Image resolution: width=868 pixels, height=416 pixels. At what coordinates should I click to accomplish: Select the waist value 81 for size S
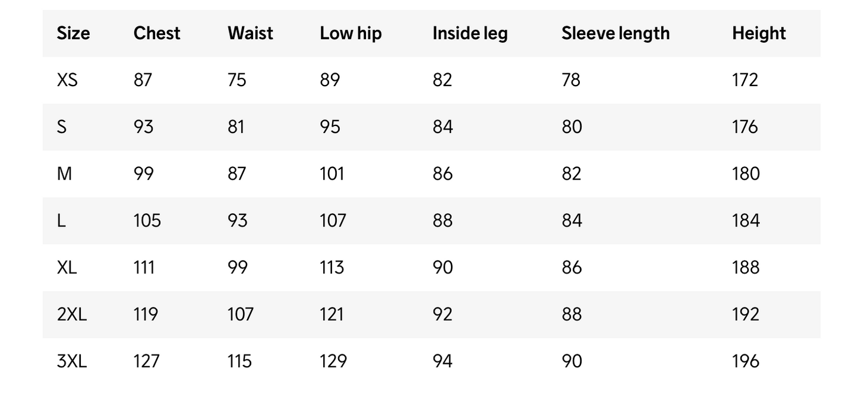coord(236,127)
